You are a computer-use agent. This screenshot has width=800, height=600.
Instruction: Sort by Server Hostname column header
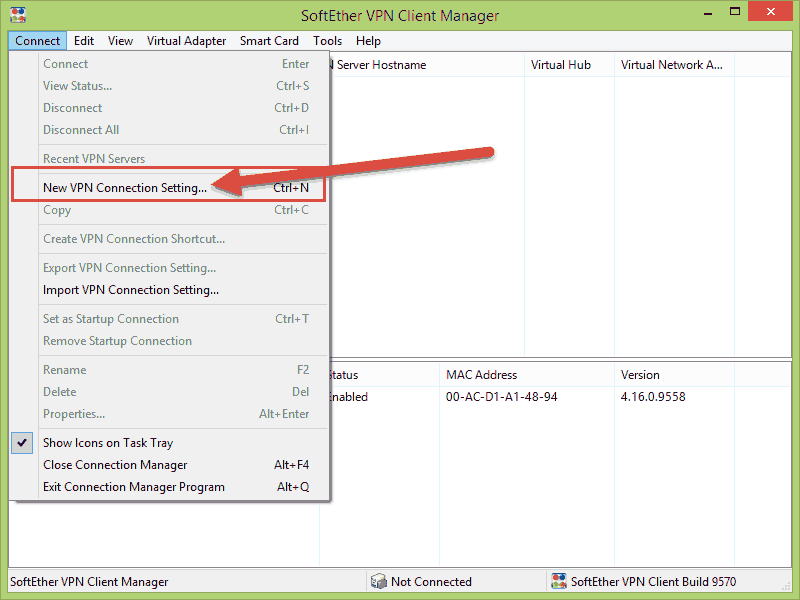[427, 65]
